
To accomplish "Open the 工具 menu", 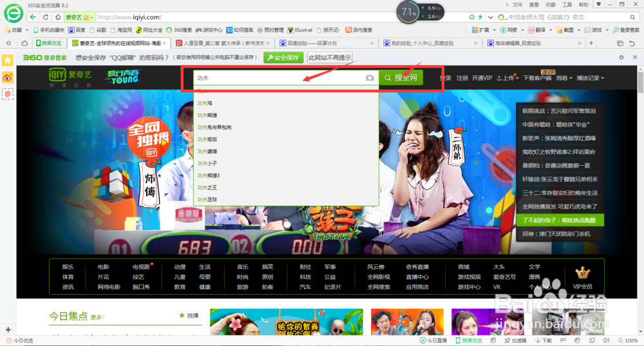I will (x=567, y=5).
